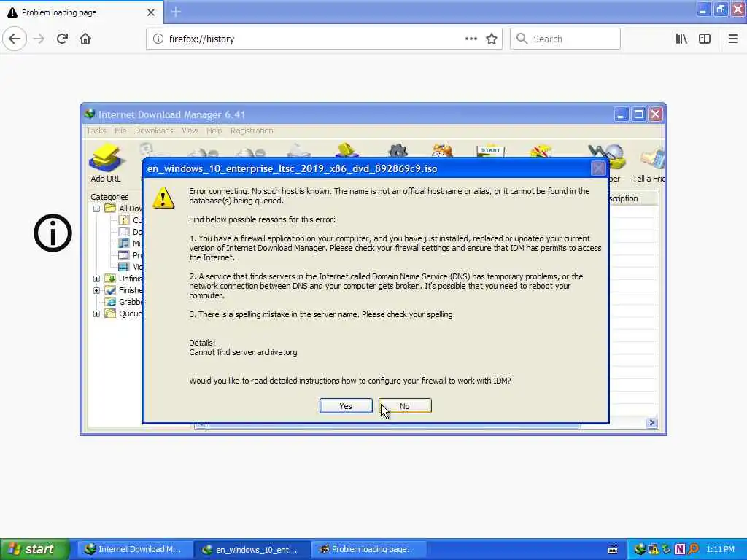Screen dimensions: 747x560
Task: Click Yes to read firewall instructions
Action: (x=346, y=405)
